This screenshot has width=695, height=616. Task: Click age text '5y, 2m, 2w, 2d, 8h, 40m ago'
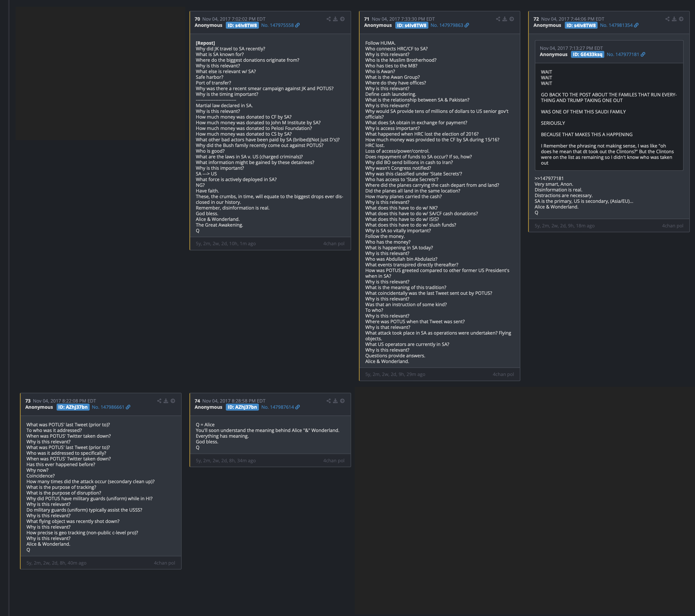(x=56, y=563)
